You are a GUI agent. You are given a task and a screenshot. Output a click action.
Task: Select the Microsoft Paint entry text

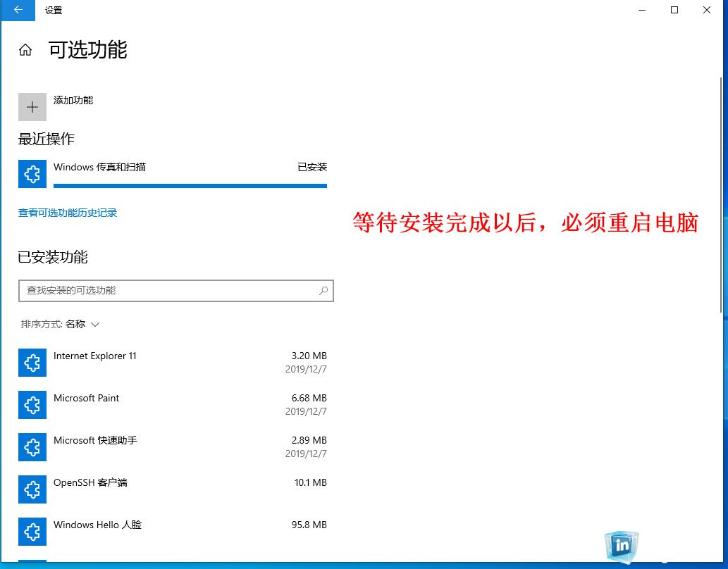point(87,398)
